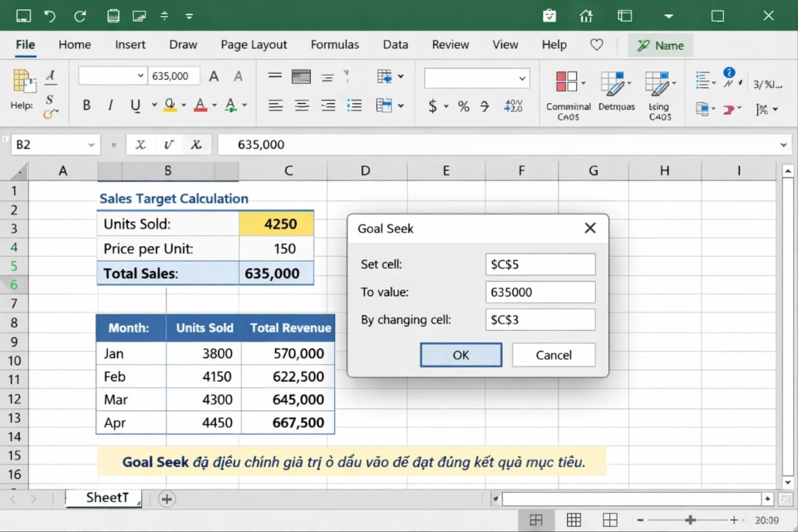Switch to the Data ribbon tab
The width and height of the screenshot is (798, 532).
pos(395,44)
